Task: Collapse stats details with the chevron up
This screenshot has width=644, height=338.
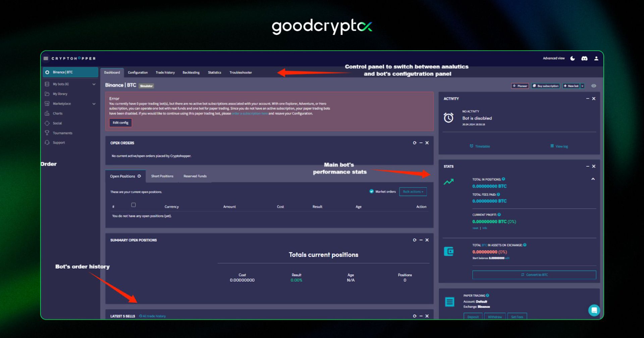Action: tap(593, 179)
